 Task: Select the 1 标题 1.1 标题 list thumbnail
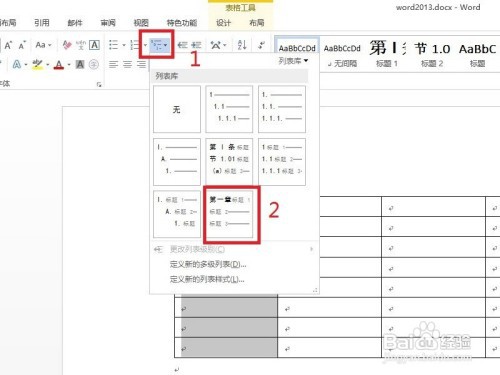[282, 162]
